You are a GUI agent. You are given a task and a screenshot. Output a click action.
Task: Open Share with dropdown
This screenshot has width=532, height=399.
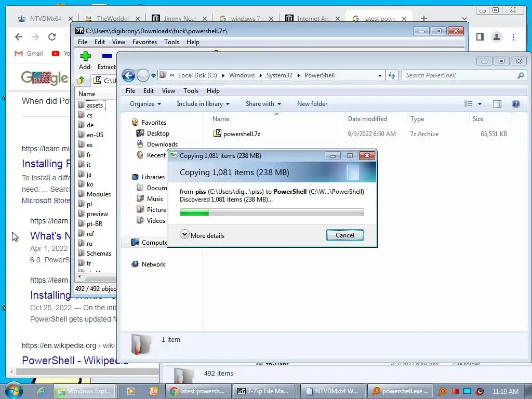pos(263,104)
